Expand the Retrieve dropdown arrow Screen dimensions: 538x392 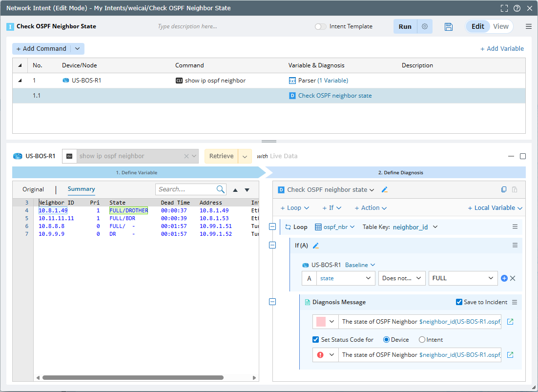click(x=245, y=156)
